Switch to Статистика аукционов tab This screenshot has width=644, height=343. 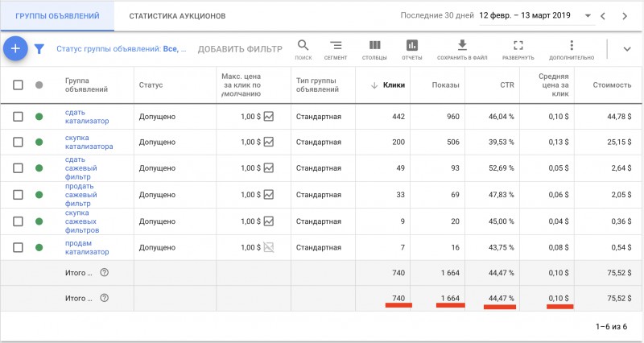coord(177,15)
